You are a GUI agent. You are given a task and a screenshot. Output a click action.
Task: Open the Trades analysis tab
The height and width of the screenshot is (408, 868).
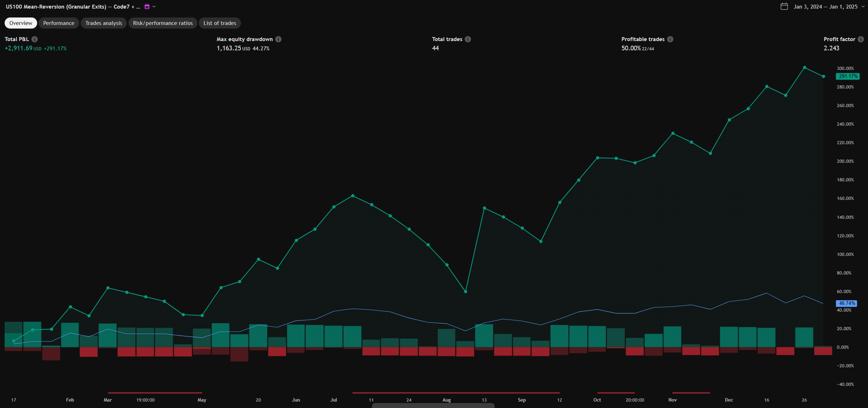click(x=104, y=23)
